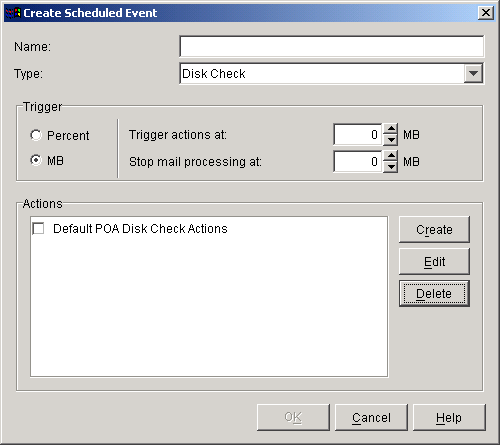Image resolution: width=500 pixels, height=445 pixels.
Task: Click the Help button
Action: pos(449,417)
